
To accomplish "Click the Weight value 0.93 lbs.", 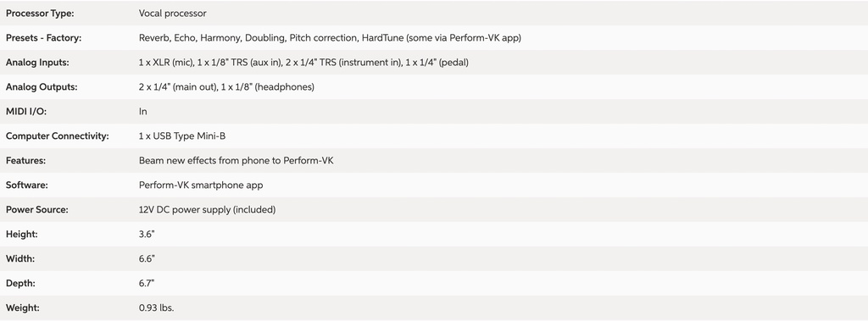I will pos(157,307).
